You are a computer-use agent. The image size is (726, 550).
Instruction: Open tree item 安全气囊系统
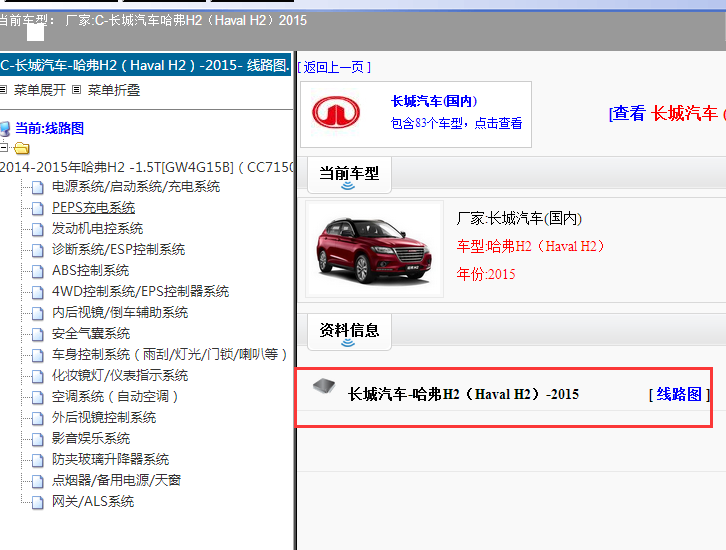click(x=91, y=333)
